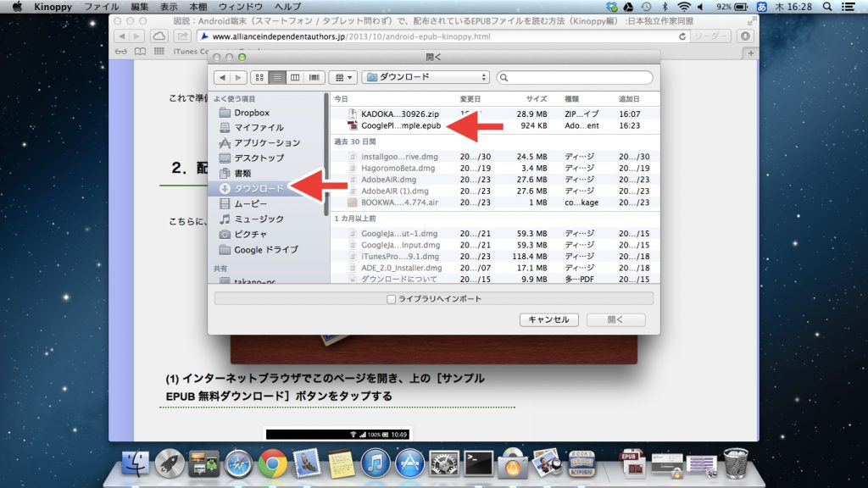868x488 pixels.
Task: Click Safari iCloud tabs button
Action: [x=159, y=36]
